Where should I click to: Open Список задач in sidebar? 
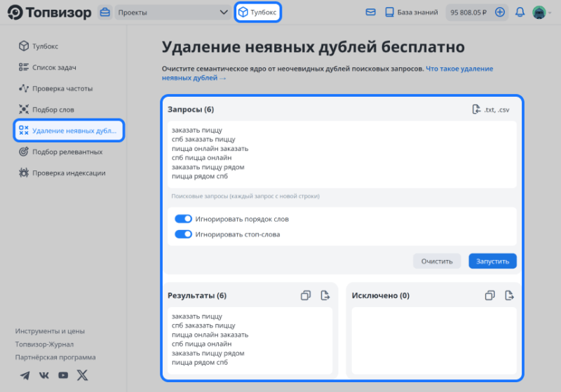(54, 67)
